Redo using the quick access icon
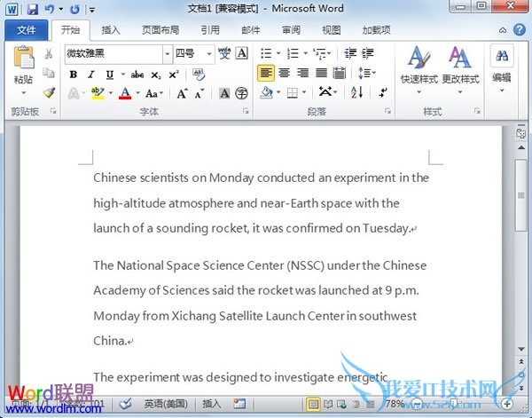 pyautogui.click(x=74, y=9)
